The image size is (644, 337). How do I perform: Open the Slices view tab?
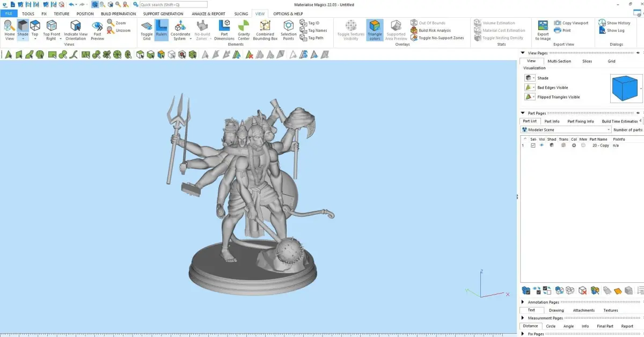click(x=587, y=61)
